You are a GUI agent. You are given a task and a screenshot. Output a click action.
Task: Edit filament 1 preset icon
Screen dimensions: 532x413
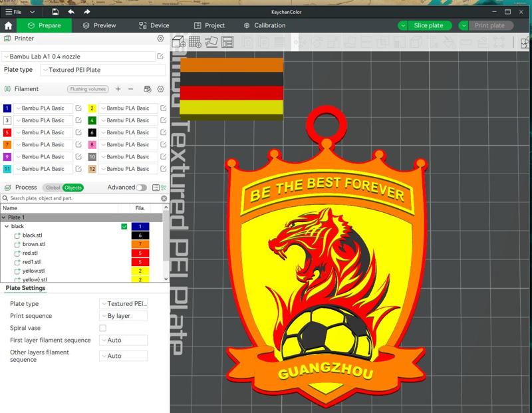click(78, 108)
